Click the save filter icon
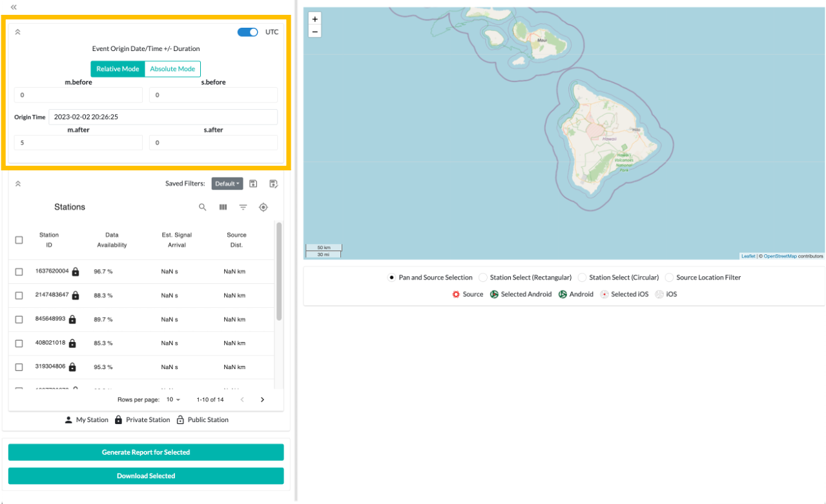 [x=253, y=184]
